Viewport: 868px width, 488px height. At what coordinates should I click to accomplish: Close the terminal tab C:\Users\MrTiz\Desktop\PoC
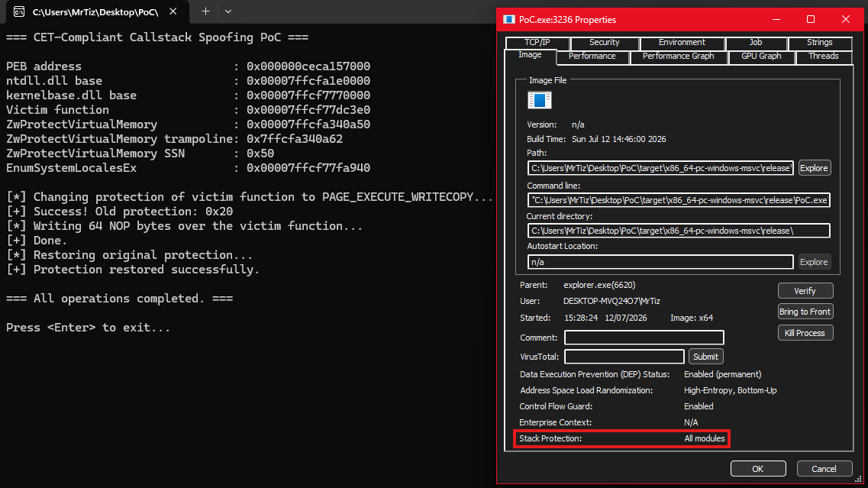173,11
